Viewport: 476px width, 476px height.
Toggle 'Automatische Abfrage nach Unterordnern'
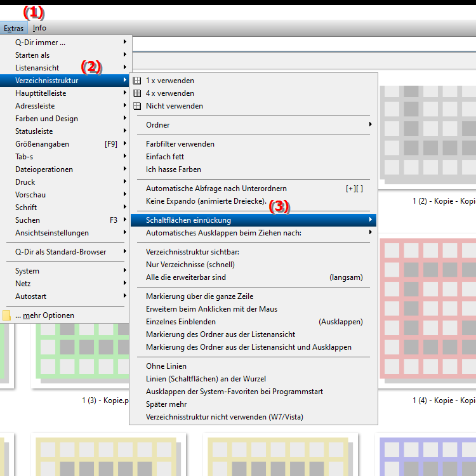pyautogui.click(x=253, y=188)
